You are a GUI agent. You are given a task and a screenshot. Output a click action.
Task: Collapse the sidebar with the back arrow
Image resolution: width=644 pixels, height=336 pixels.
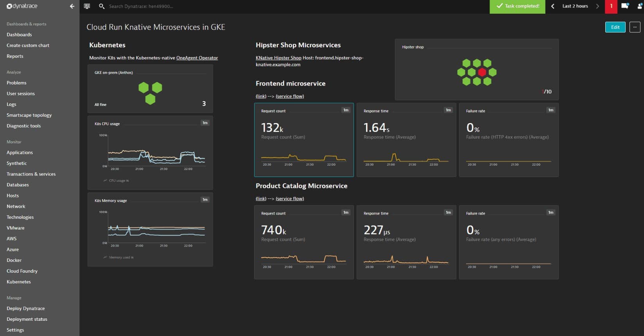72,6
